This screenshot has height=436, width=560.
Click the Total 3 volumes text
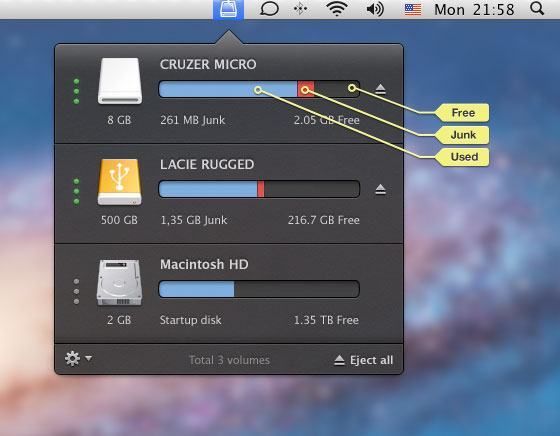point(229,360)
